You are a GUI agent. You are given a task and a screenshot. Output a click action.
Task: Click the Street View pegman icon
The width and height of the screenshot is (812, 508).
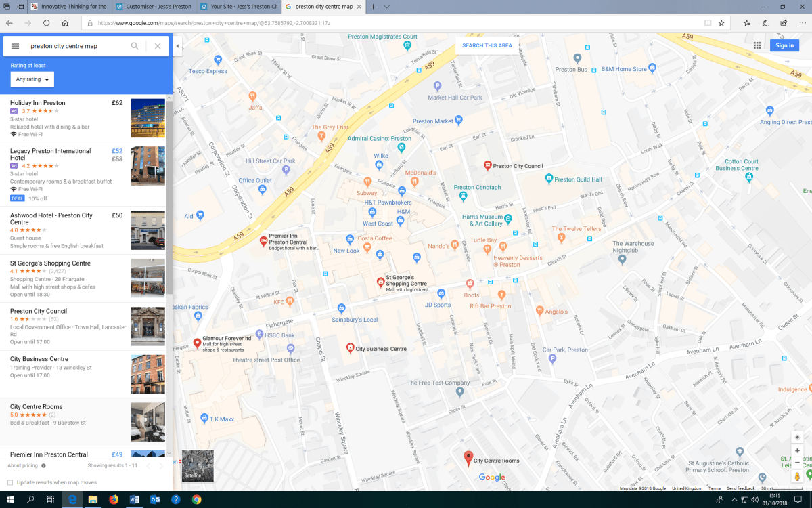pos(797,477)
